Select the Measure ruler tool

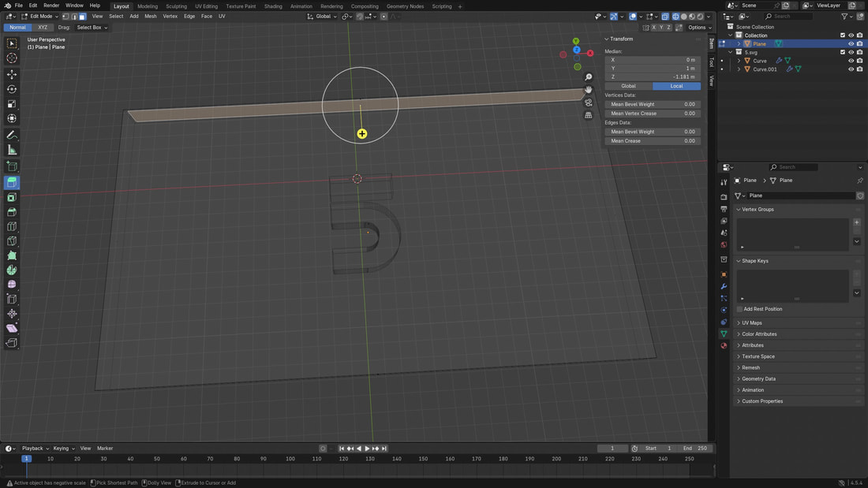(12, 150)
